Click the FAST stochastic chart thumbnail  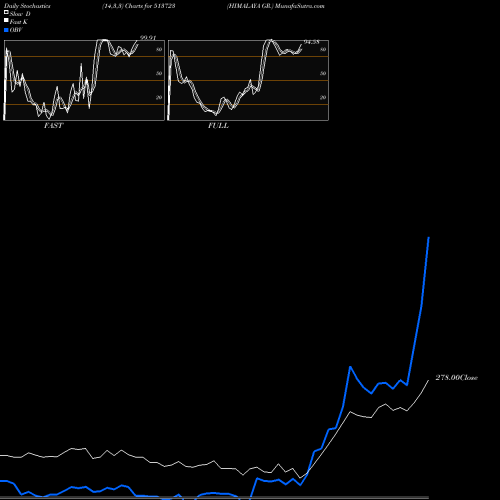point(84,80)
